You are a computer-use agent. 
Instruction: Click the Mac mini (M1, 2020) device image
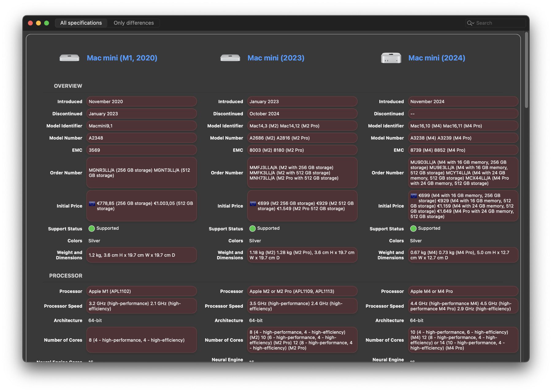pos(69,58)
